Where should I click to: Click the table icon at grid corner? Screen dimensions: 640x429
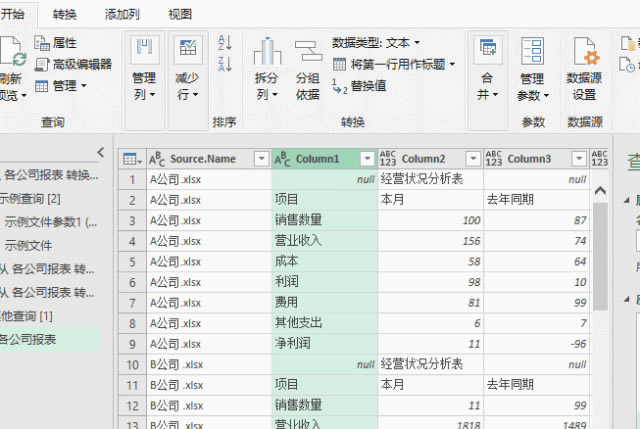(x=130, y=159)
